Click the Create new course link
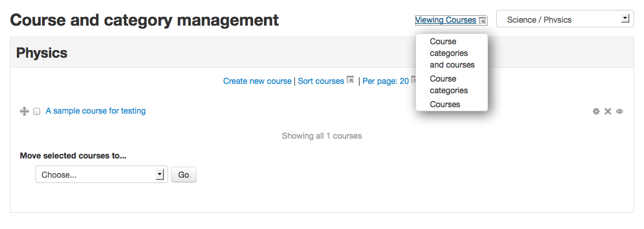Screen dimensions: 644x229 pyautogui.click(x=257, y=81)
